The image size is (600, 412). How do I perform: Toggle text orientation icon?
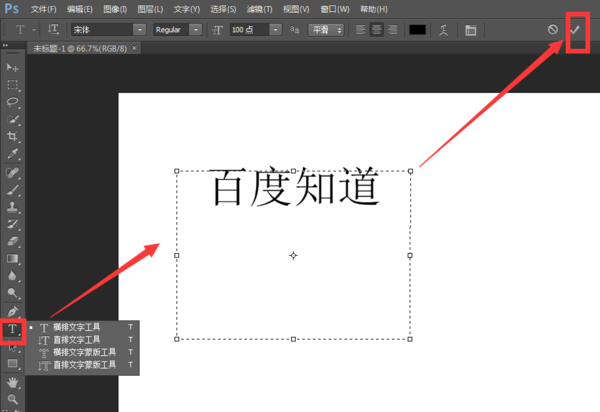[x=53, y=29]
